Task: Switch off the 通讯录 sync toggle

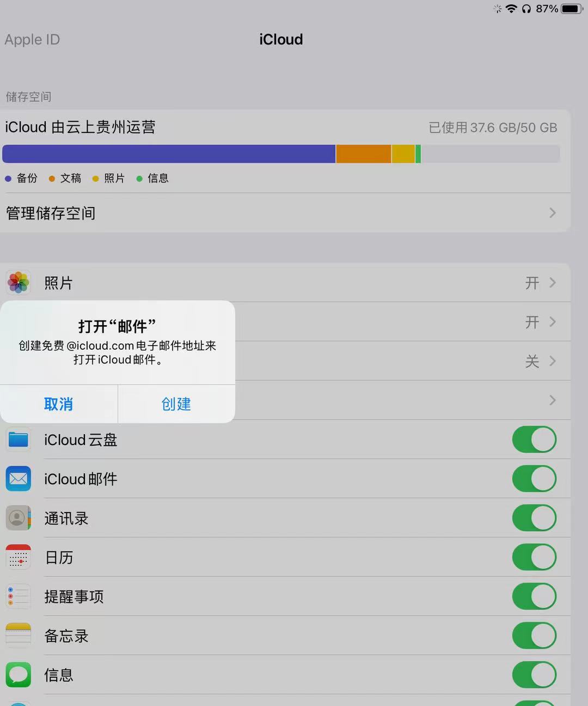Action: click(x=534, y=518)
